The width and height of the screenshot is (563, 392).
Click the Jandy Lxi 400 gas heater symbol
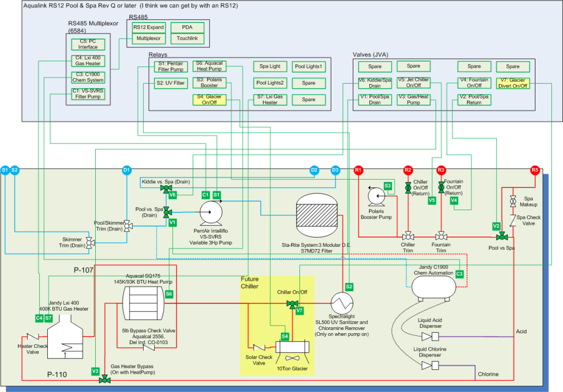pos(65,337)
